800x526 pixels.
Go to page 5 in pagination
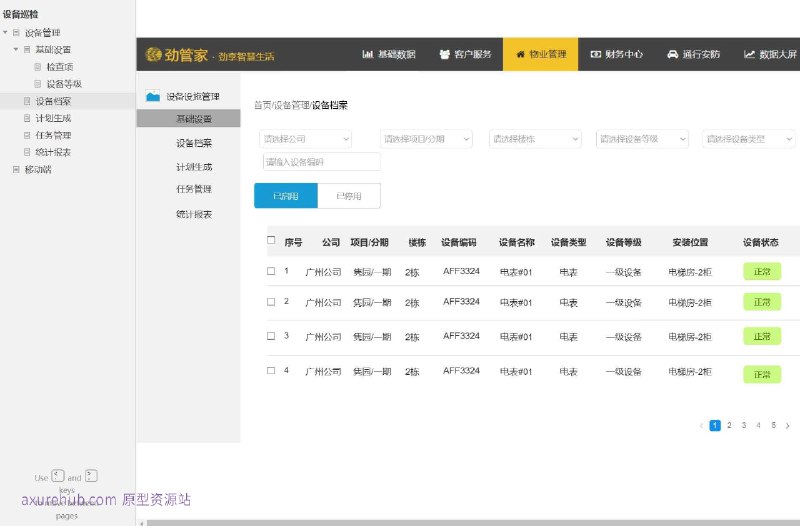pyautogui.click(x=773, y=425)
